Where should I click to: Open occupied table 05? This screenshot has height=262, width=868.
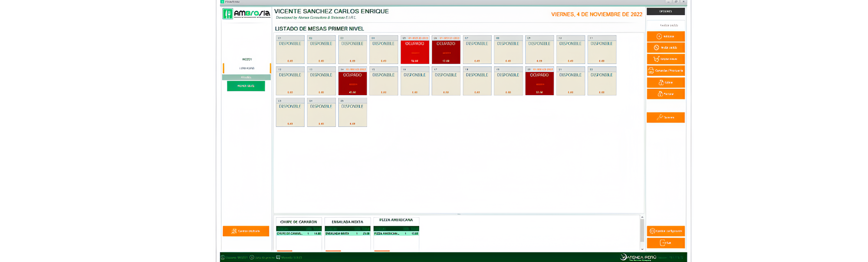(414, 50)
